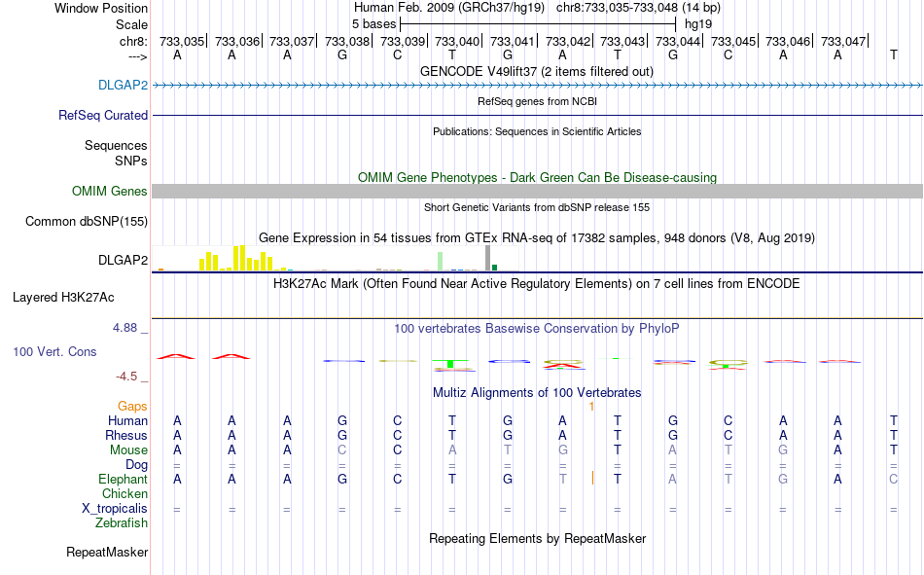
Task: Select the Rhesus species label
Action: coord(126,435)
